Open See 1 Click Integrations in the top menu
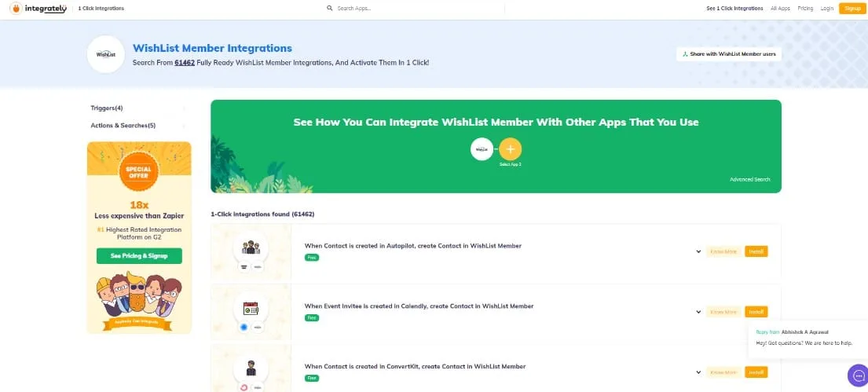This screenshot has height=392, width=868. click(734, 9)
